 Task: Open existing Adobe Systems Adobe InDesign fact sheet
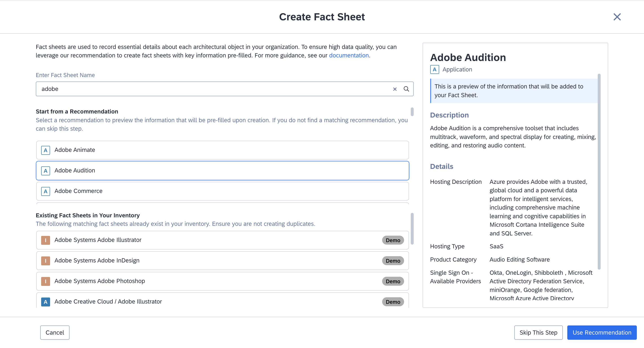coord(222,260)
